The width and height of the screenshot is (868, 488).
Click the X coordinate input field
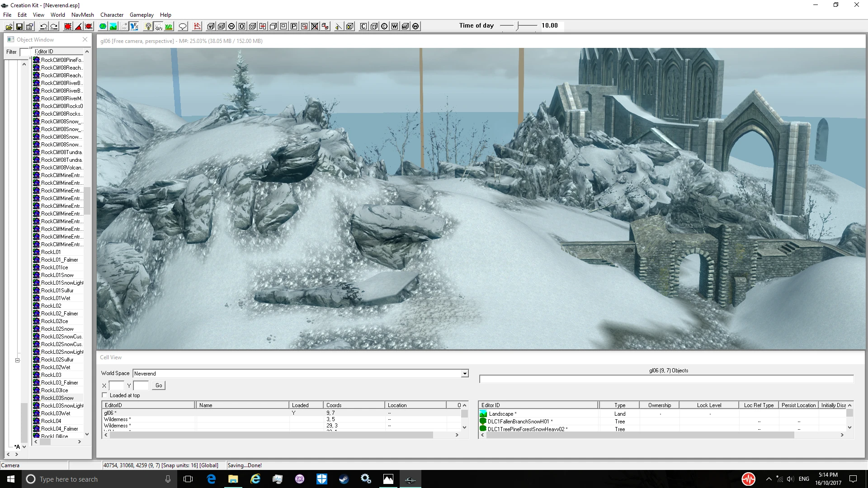(116, 385)
